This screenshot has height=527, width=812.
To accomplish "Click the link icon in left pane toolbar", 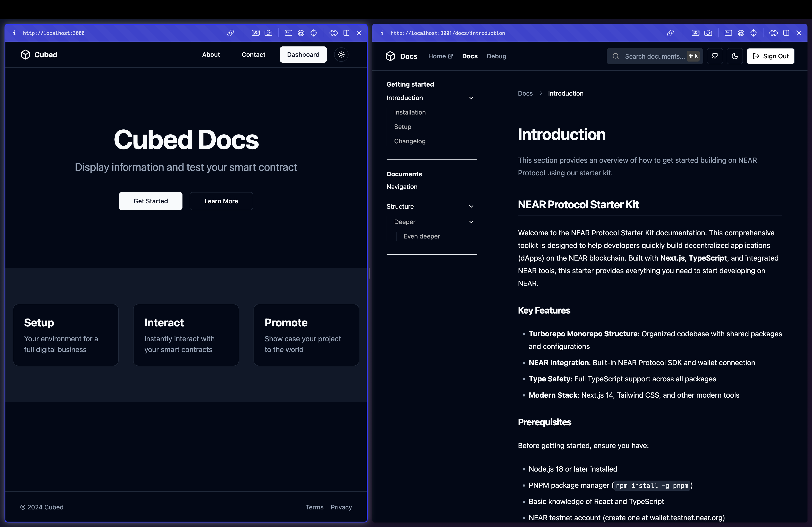I will pyautogui.click(x=231, y=33).
